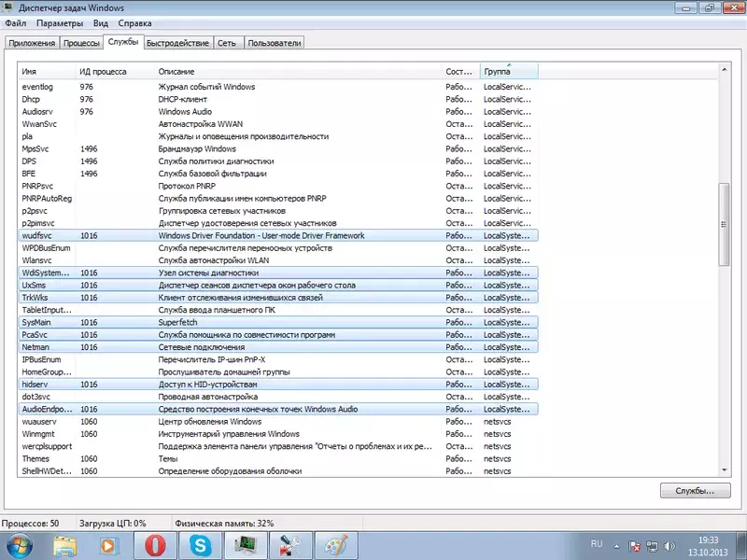The image size is (747, 560).
Task: Select the PNRPAutoReg service row
Action: coord(278,198)
